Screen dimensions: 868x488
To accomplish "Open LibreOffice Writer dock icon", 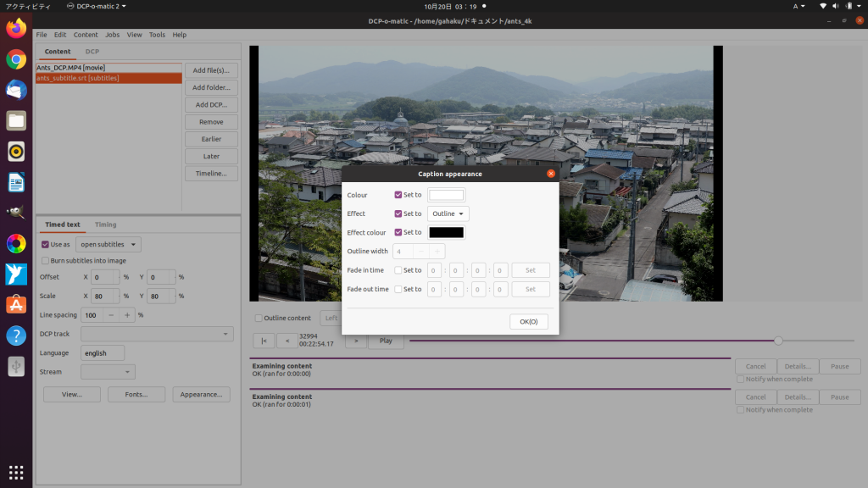I will [16, 182].
